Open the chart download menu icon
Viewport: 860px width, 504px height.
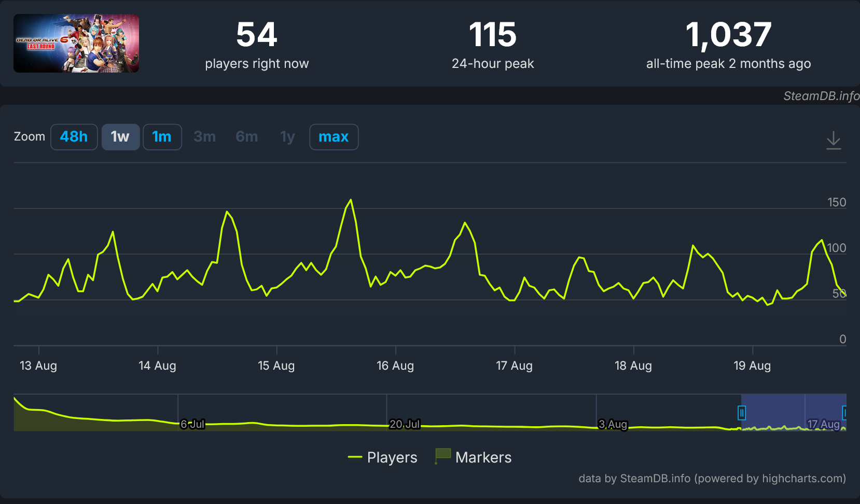click(834, 140)
